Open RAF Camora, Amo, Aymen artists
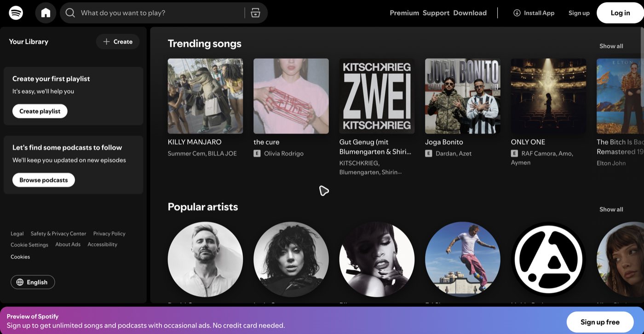Image resolution: width=644 pixels, height=334 pixels. point(543,158)
